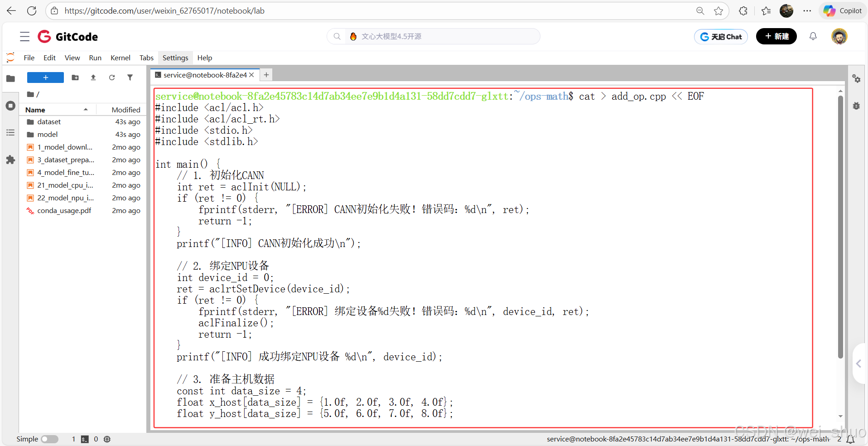The height and width of the screenshot is (446, 868).
Task: Open the browser extensions puzzle icon
Action: click(743, 11)
